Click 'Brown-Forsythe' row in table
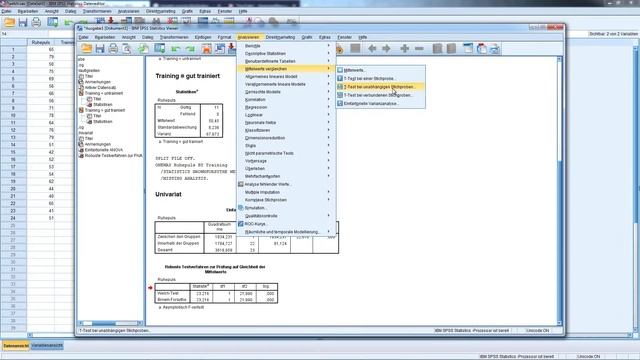Viewport: 640px width, 360px height. (216, 300)
